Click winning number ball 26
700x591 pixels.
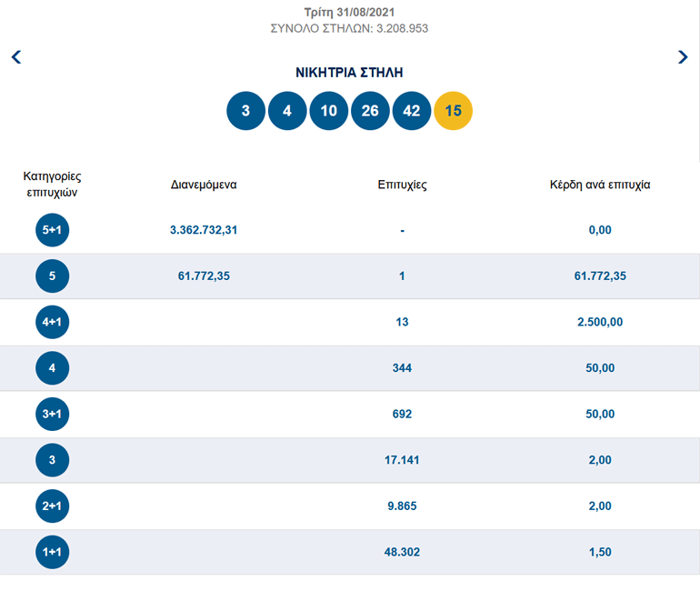370,111
